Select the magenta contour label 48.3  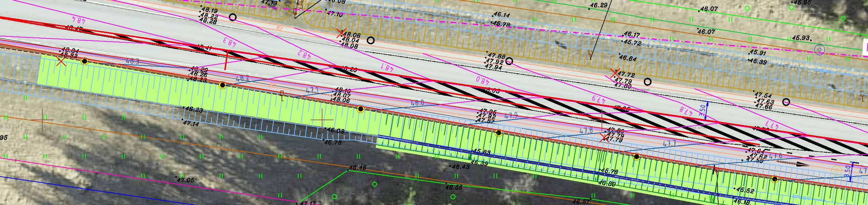click(230, 42)
